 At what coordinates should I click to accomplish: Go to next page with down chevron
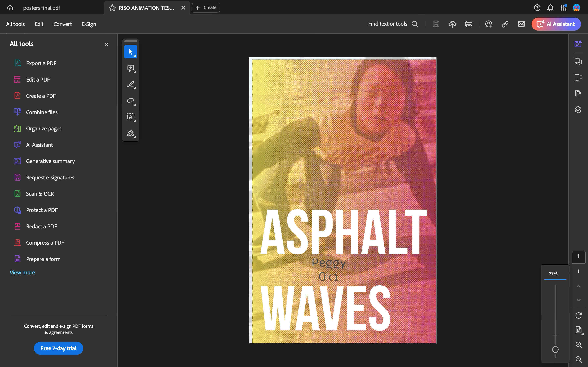579,300
